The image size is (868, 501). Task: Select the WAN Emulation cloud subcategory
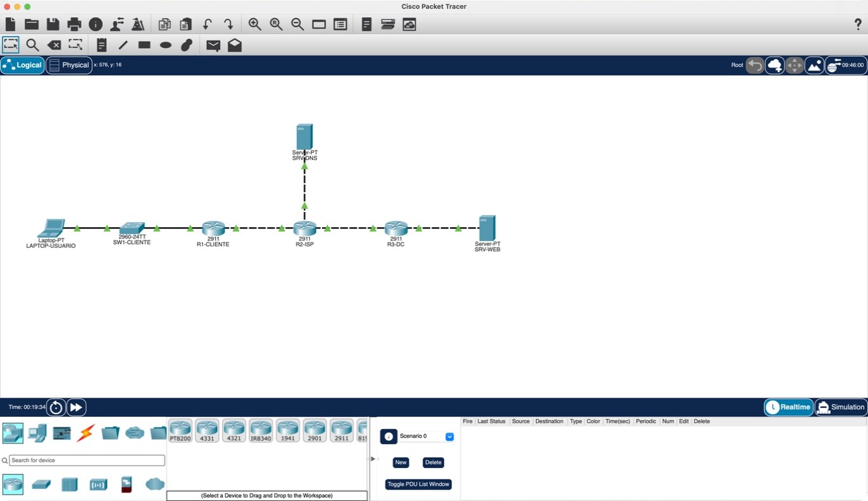[x=155, y=485]
